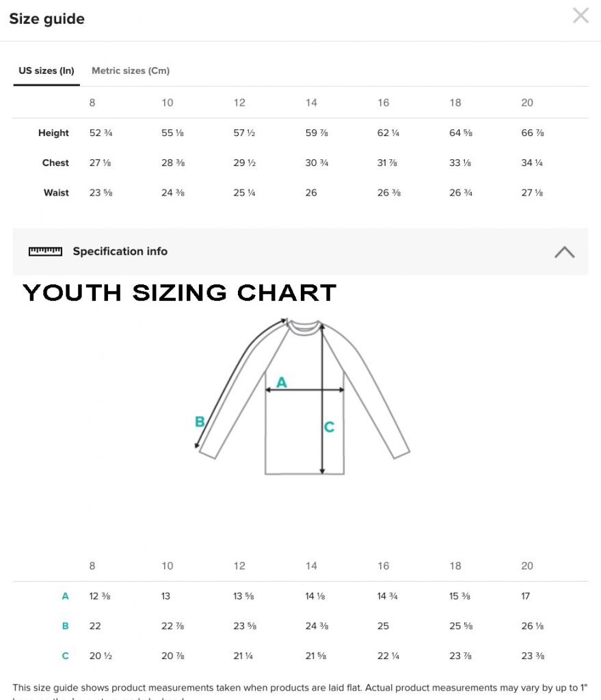Select the US sizes (In) tab

point(46,70)
